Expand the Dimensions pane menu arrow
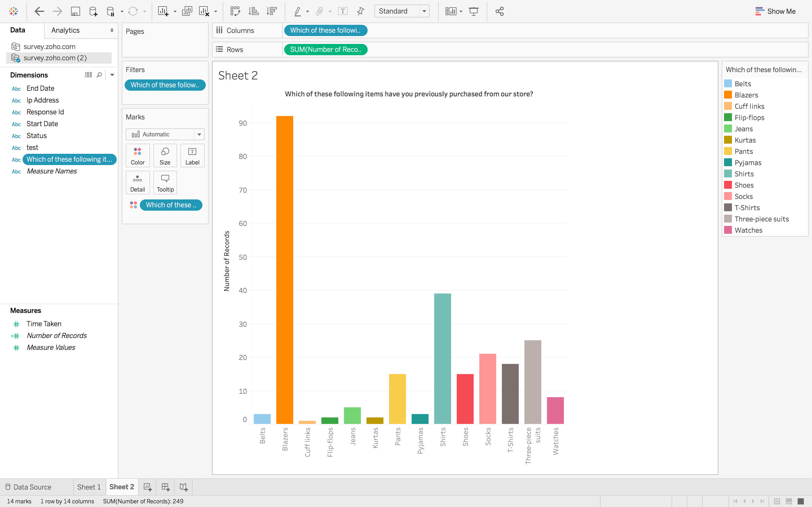The width and height of the screenshot is (812, 507). click(x=112, y=75)
